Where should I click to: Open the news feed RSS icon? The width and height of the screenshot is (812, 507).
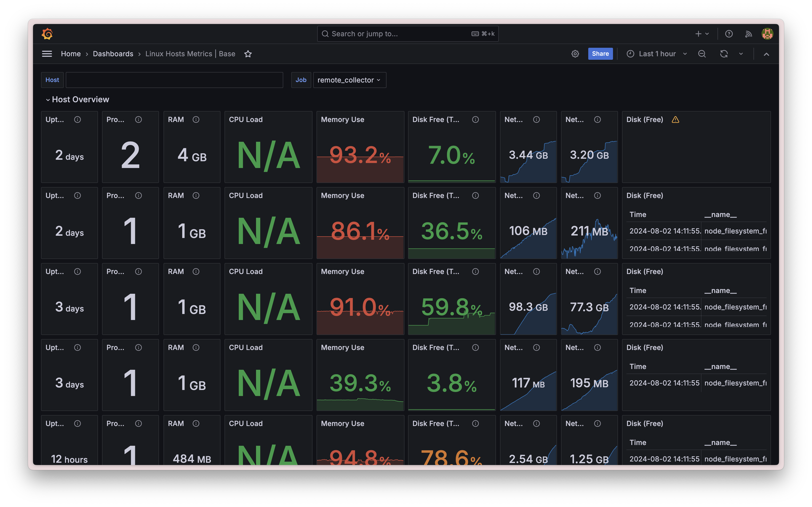tap(748, 34)
